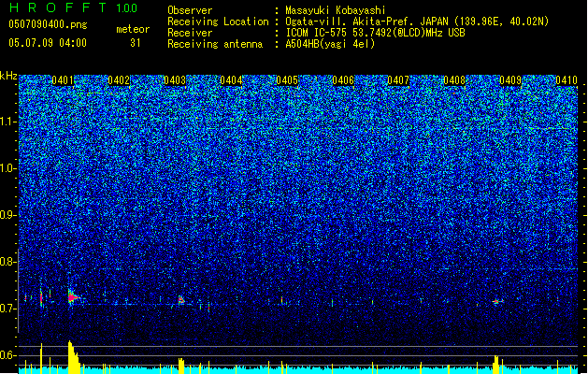Screen dimensions: 588x374
Task: Click the 0401 time marker
Action: [x=63, y=80]
